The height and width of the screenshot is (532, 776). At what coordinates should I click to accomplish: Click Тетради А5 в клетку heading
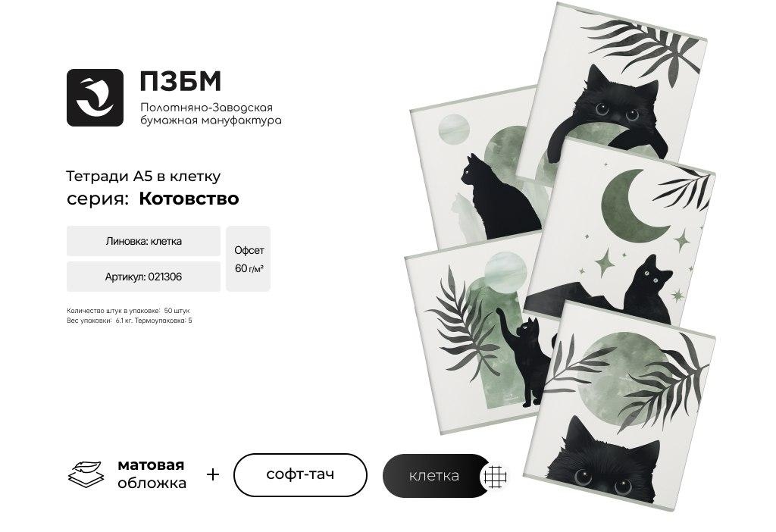[143, 176]
